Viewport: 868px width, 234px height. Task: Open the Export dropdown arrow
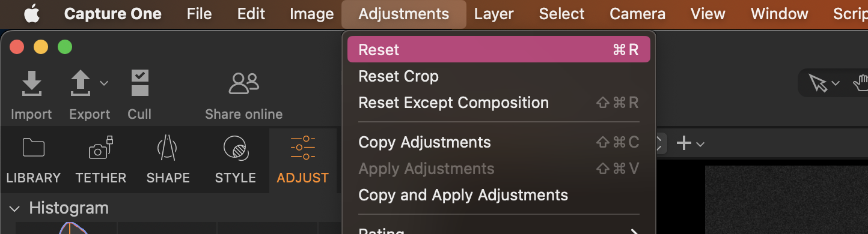tap(104, 83)
